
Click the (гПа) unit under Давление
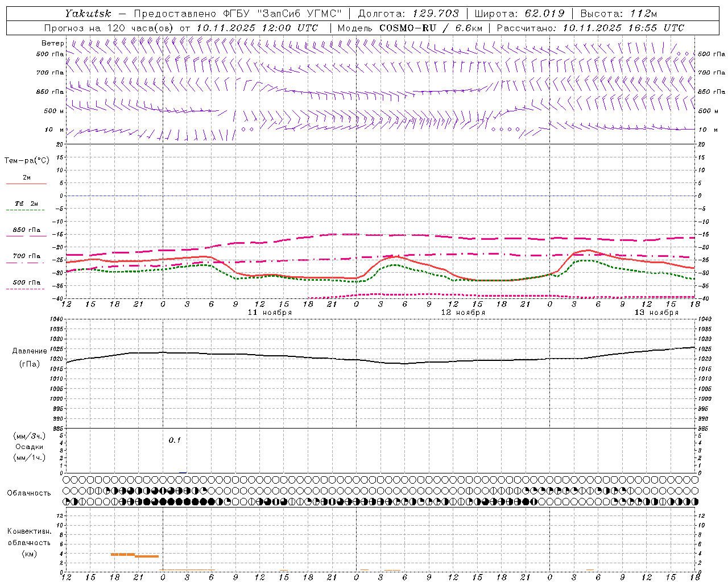pyautogui.click(x=30, y=364)
